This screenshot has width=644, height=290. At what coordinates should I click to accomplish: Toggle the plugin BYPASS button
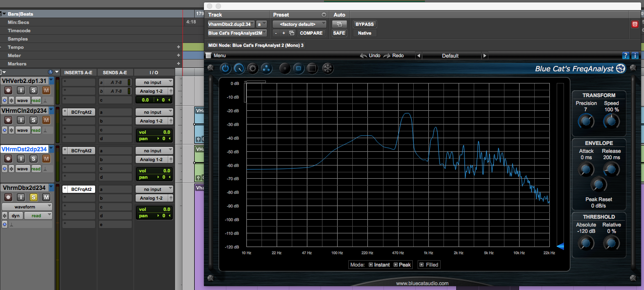coord(365,24)
